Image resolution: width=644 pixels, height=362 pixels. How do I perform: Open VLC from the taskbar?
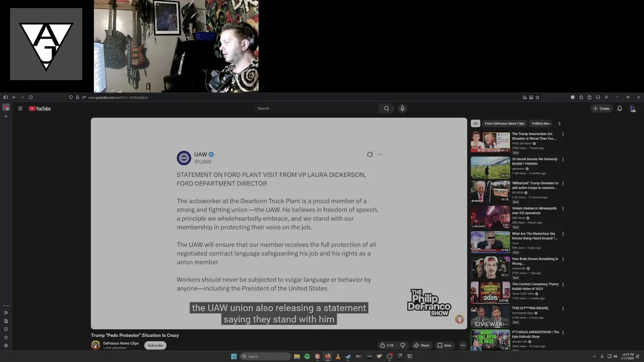338,356
